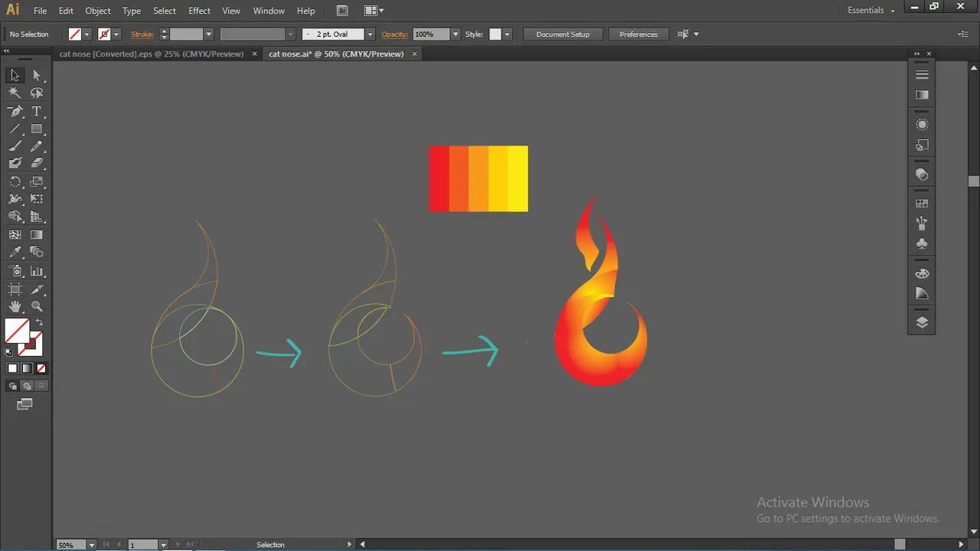Select the Symbol Sprayer tool
This screenshot has height=551, width=980.
[15, 271]
